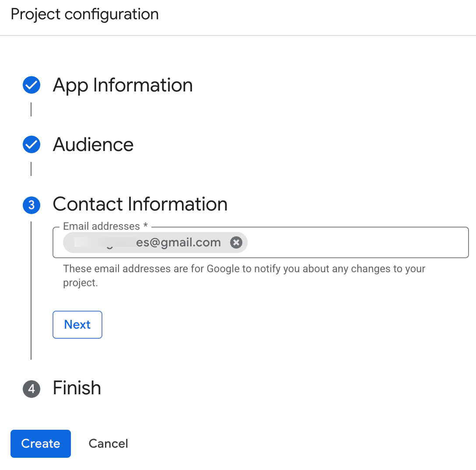Viewport: 476px width, 470px height.
Task: Open the App Information step heading
Action: click(122, 85)
